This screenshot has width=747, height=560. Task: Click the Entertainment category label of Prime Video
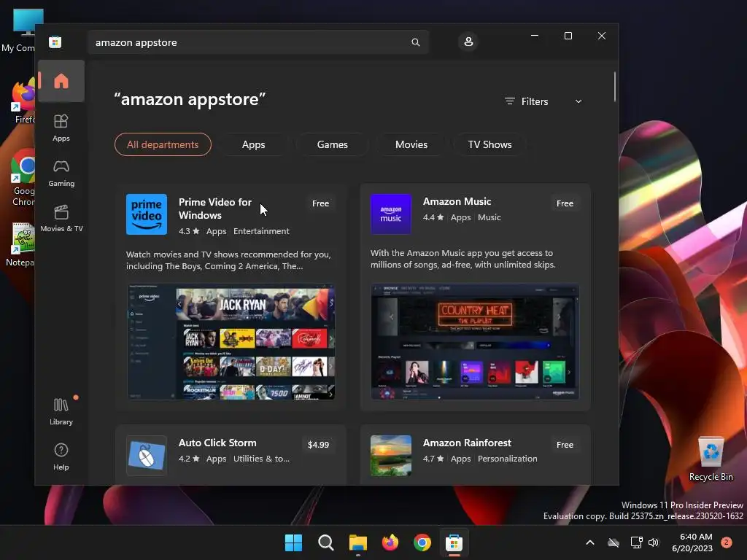click(x=261, y=231)
